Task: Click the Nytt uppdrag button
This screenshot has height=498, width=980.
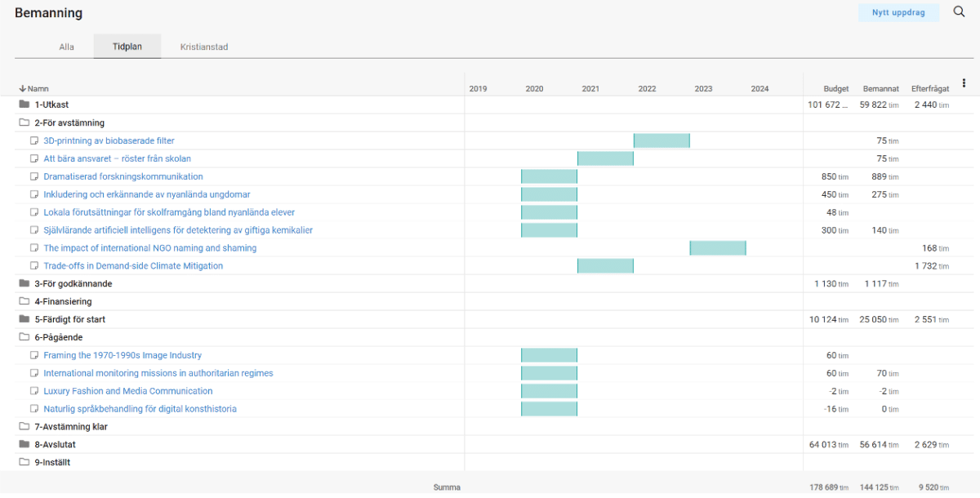Action: tap(898, 13)
